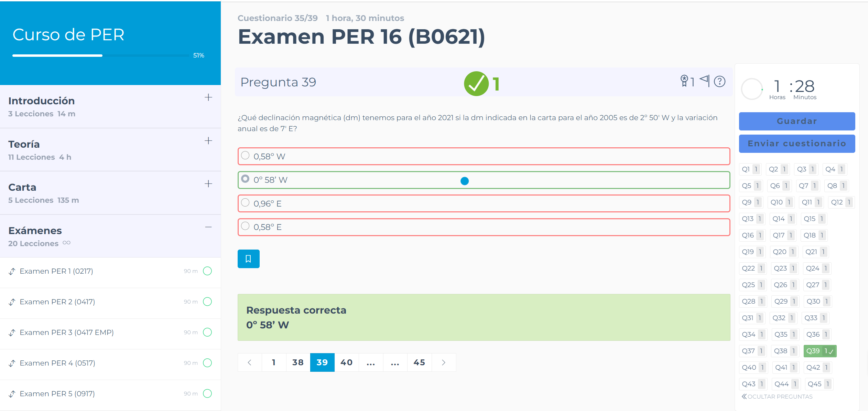Click the bookmark question icon button
Viewport: 868px width, 411px height.
pyautogui.click(x=248, y=259)
